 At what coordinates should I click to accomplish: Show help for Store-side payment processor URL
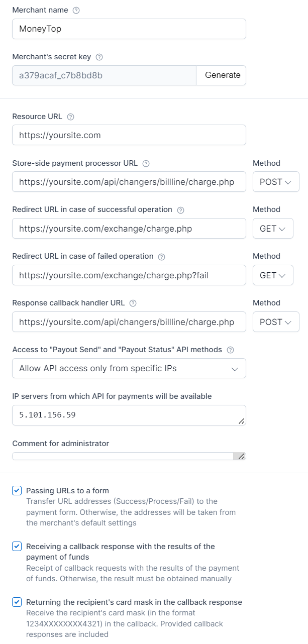click(x=146, y=163)
